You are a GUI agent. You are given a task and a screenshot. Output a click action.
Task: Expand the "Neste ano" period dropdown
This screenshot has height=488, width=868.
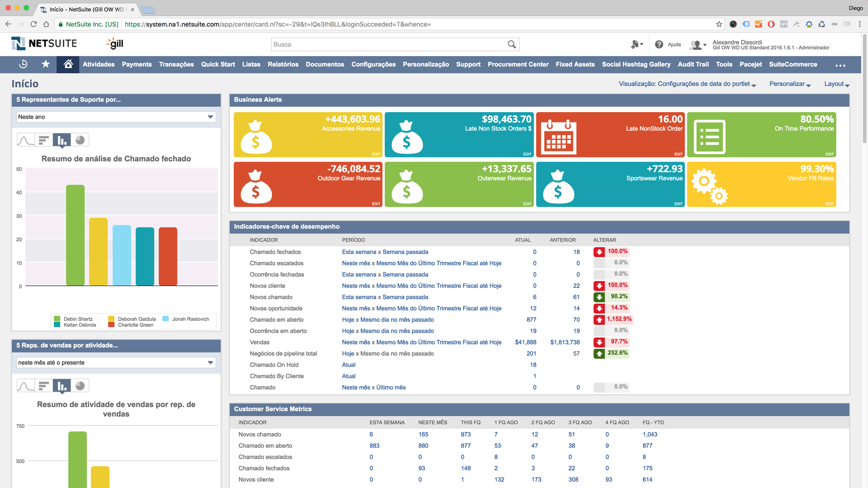pos(210,117)
